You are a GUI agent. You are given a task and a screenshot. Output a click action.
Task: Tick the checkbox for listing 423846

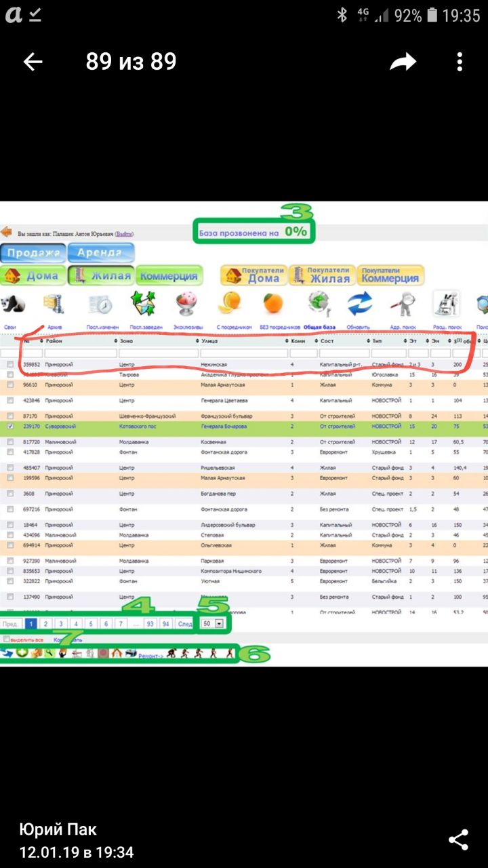pos(10,400)
